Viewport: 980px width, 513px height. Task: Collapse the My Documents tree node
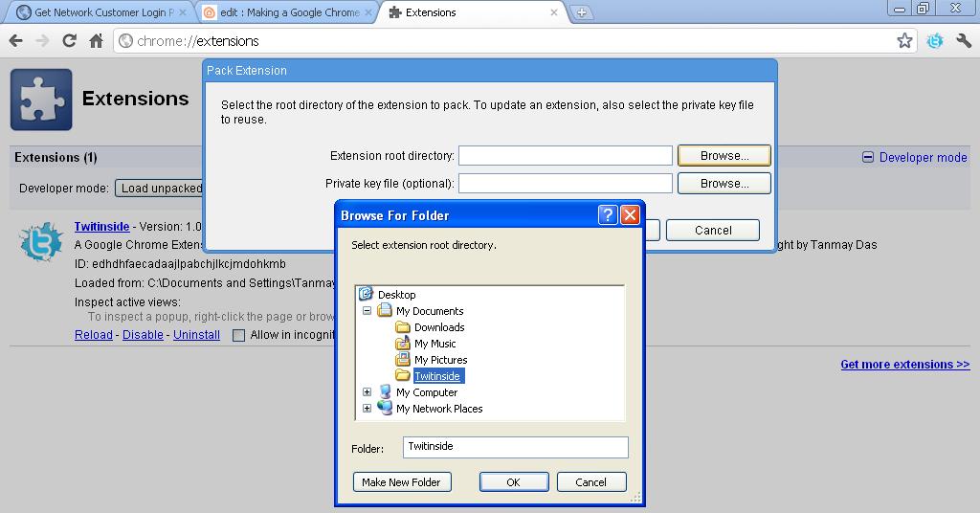point(367,310)
